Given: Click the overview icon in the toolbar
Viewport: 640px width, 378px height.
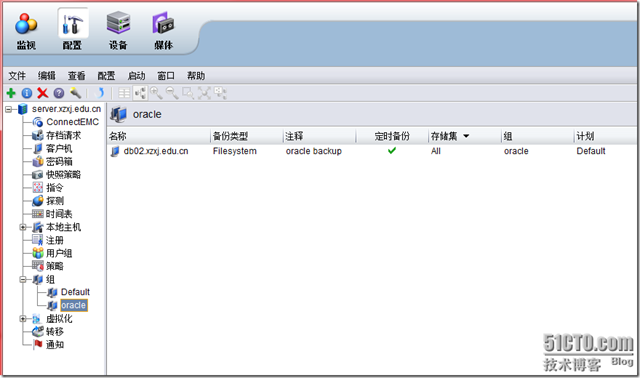Looking at the screenshot, I should [220, 93].
